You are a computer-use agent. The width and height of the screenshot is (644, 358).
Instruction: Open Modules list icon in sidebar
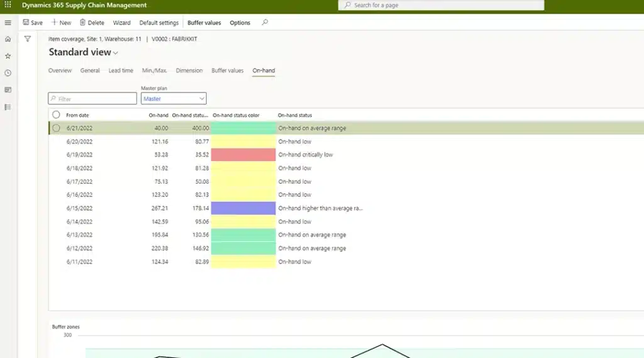8,108
